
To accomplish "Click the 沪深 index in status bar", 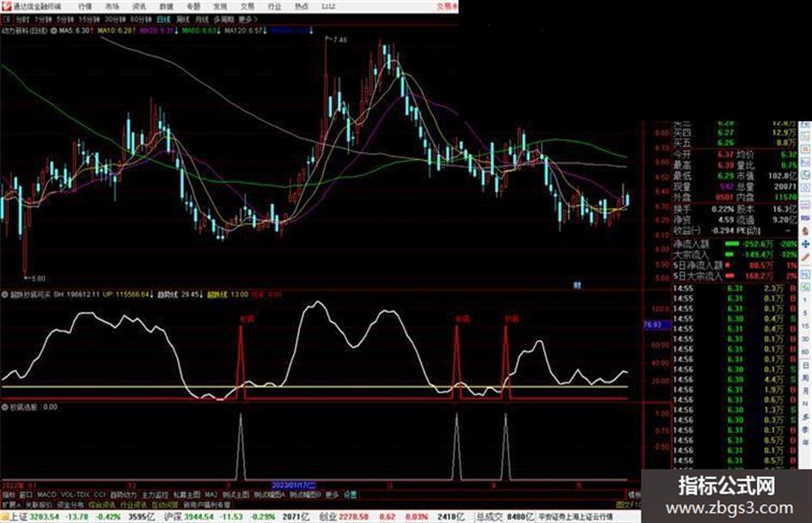I will pos(173,517).
